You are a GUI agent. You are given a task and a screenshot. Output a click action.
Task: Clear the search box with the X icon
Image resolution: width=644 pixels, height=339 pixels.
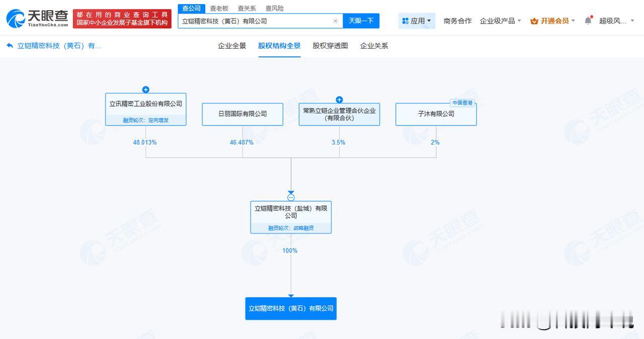coord(336,21)
